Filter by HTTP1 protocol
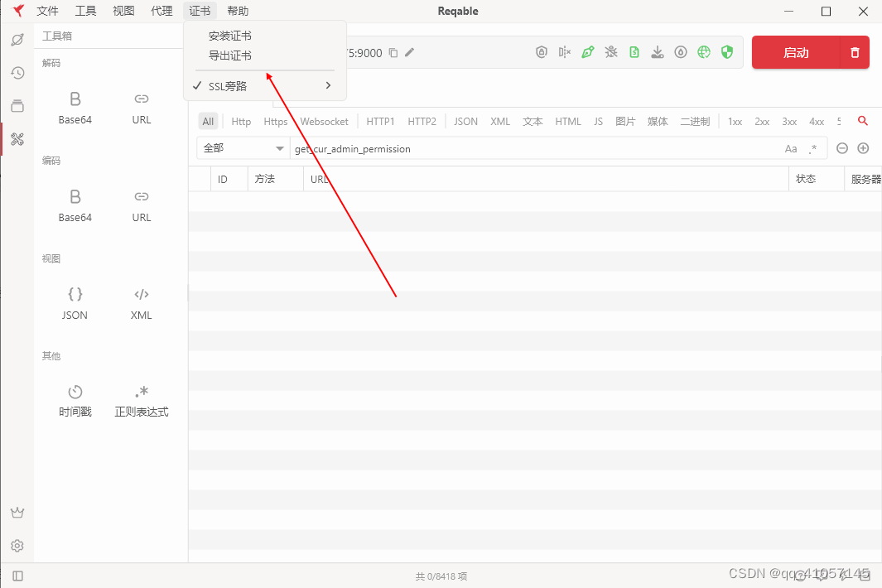 (x=380, y=121)
